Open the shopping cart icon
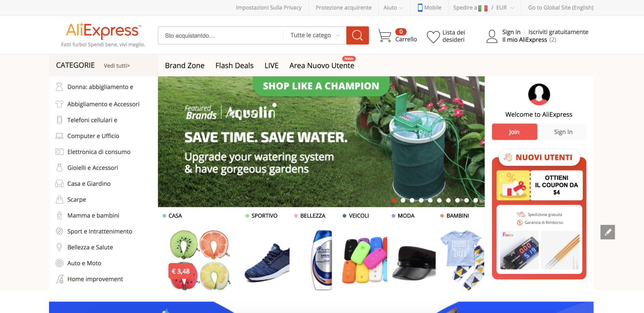Viewport: 644px width, 313px height. tap(385, 36)
